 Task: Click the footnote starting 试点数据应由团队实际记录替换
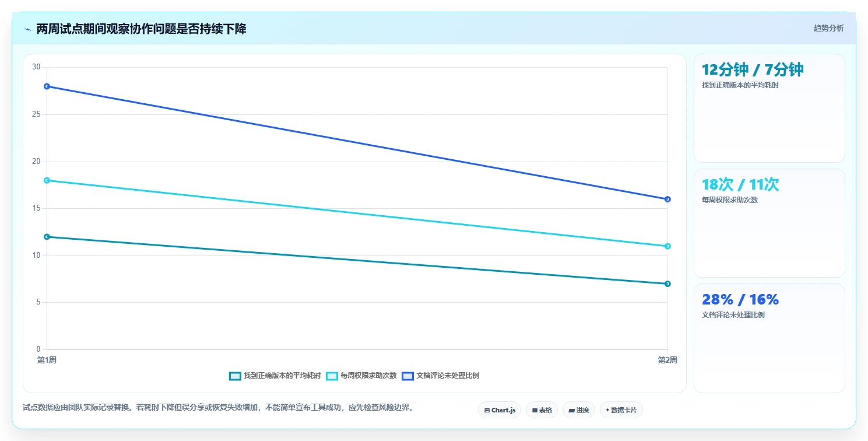coord(218,407)
